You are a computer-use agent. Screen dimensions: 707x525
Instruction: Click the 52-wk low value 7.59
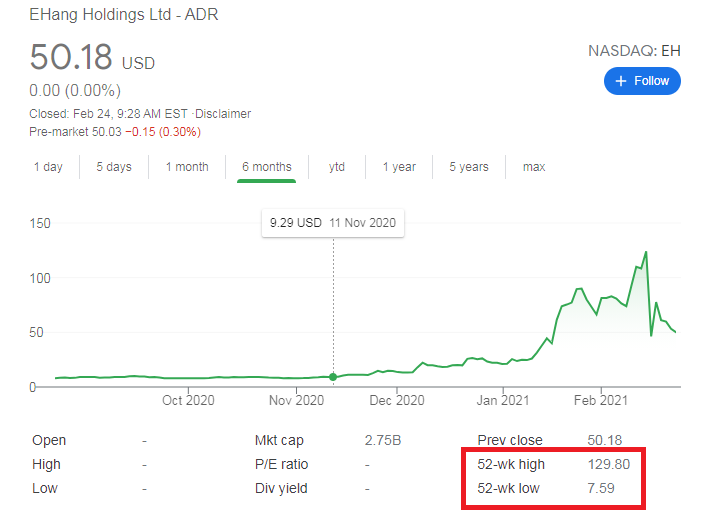click(601, 488)
